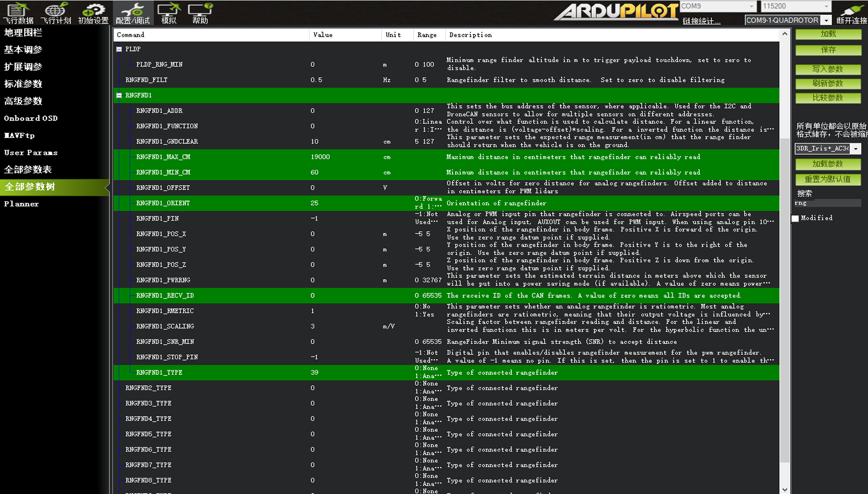This screenshot has width=868, height=494.
Task: Open the 115200 baud rate dropdown
Action: tap(826, 6)
